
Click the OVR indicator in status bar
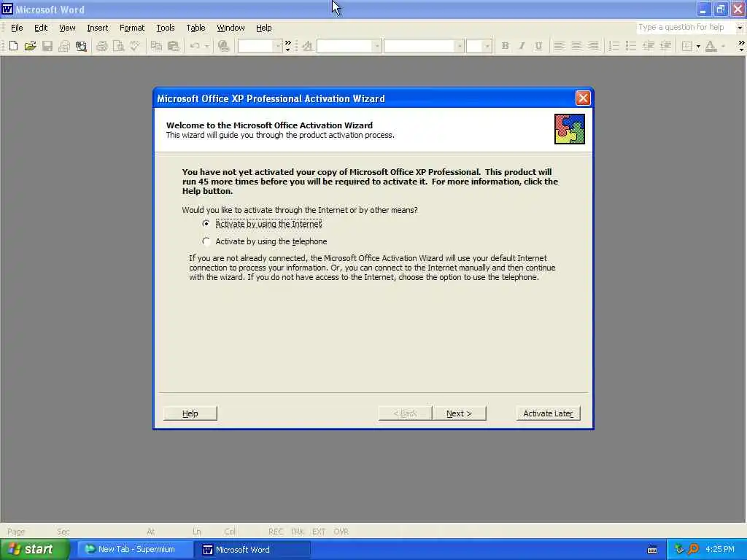[x=341, y=532]
